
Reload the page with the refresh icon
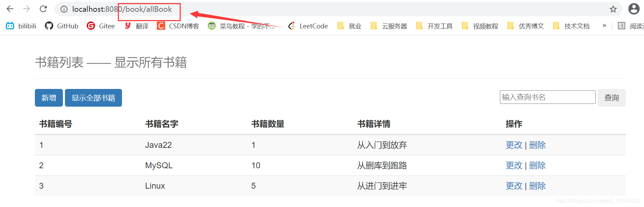click(x=43, y=9)
